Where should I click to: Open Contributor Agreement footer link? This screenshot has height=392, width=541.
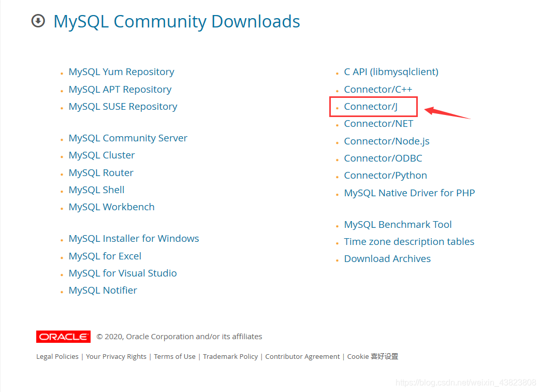(x=302, y=356)
